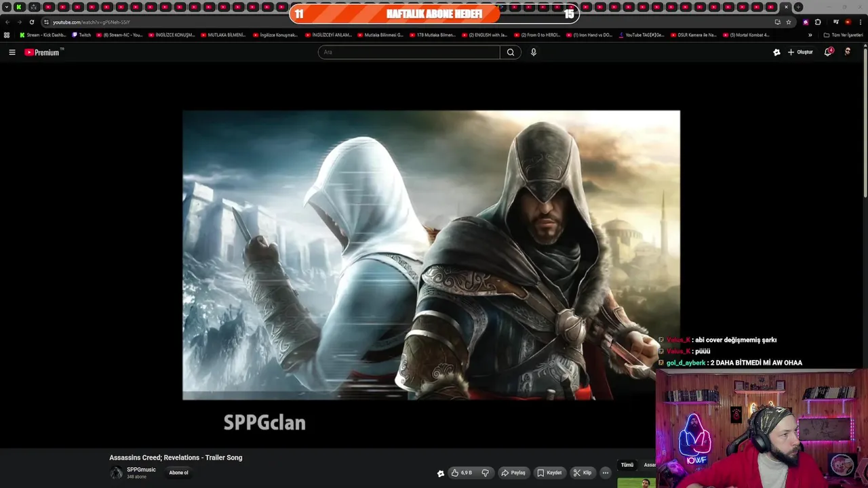Viewport: 868px width, 488px height.
Task: Click the sparkle icon left of like button
Action: point(440,473)
